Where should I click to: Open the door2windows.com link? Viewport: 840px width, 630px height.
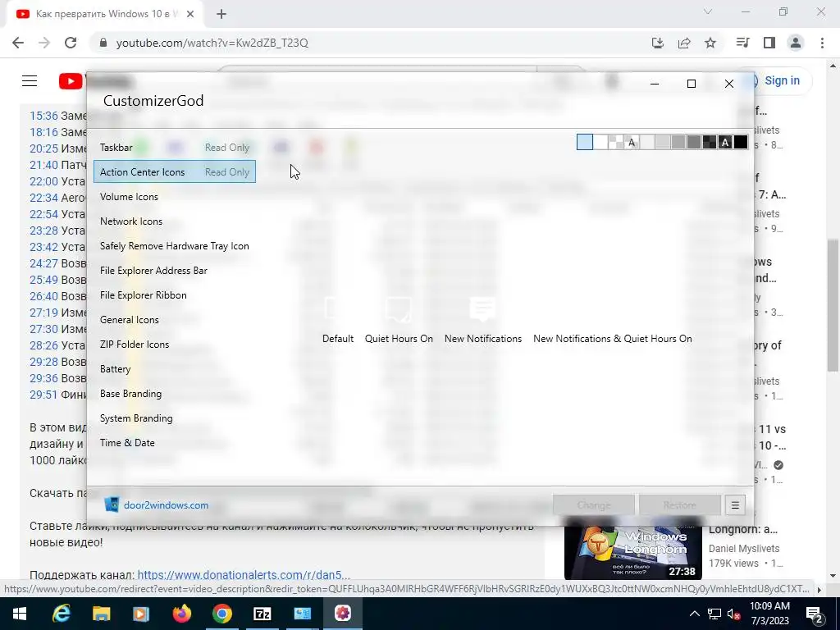[166, 505]
